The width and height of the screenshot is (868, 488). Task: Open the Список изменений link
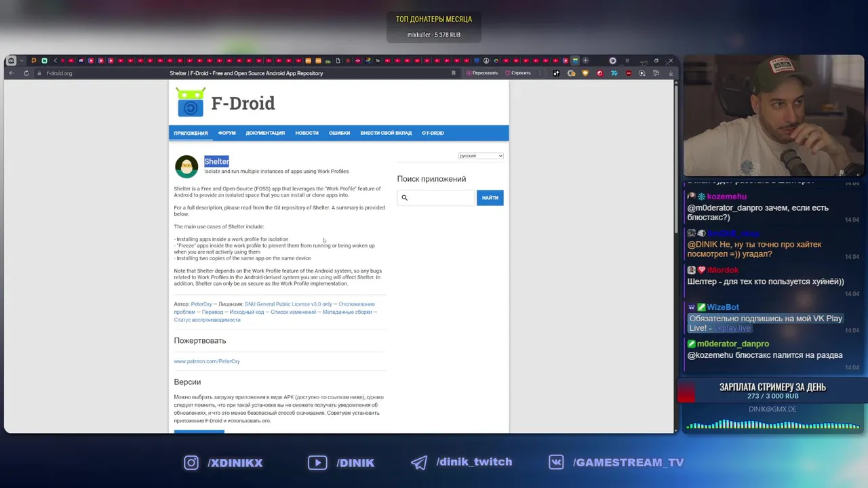(294, 312)
